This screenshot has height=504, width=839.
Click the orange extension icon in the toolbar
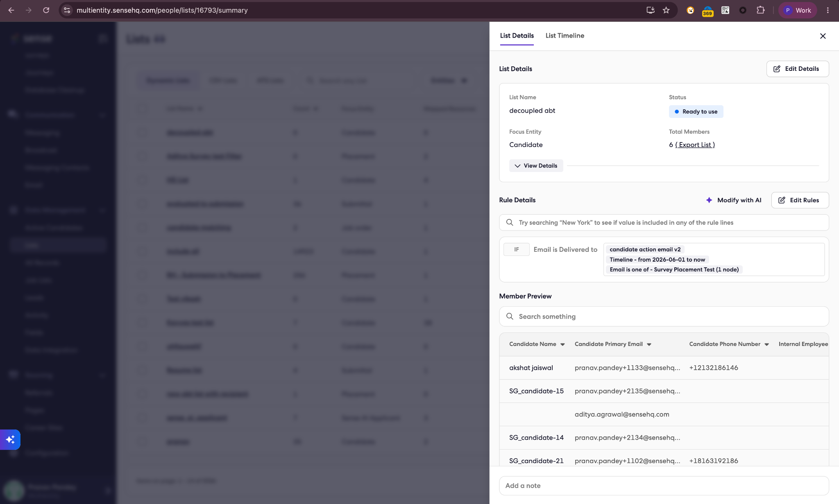[690, 10]
